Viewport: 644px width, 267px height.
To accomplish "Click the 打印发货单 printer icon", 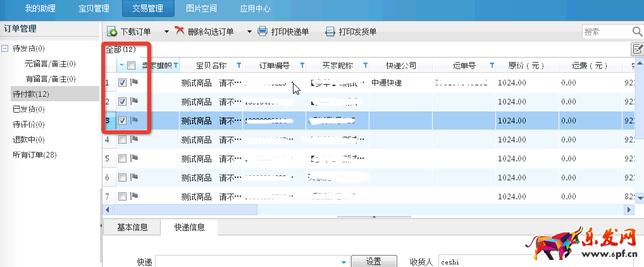I will point(330,32).
